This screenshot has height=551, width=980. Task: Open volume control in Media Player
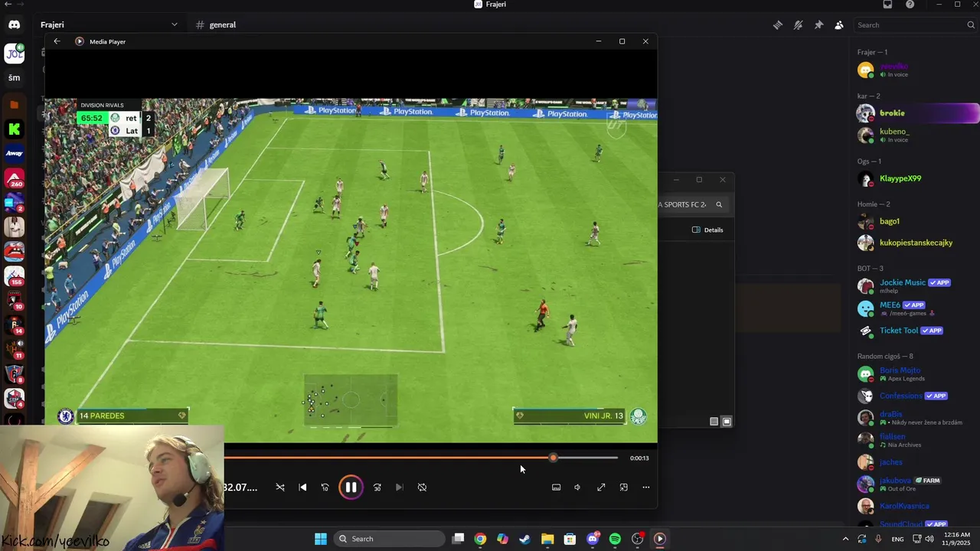point(577,487)
